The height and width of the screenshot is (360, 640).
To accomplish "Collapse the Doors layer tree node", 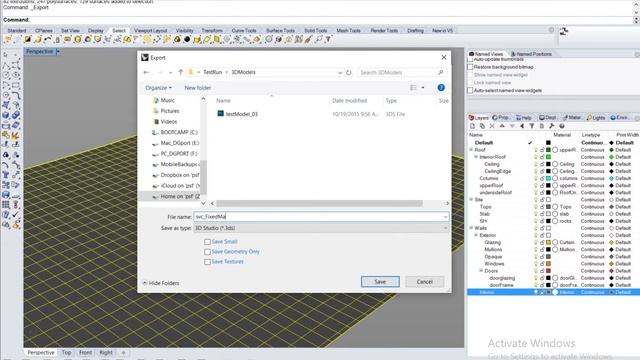I will [481, 271].
